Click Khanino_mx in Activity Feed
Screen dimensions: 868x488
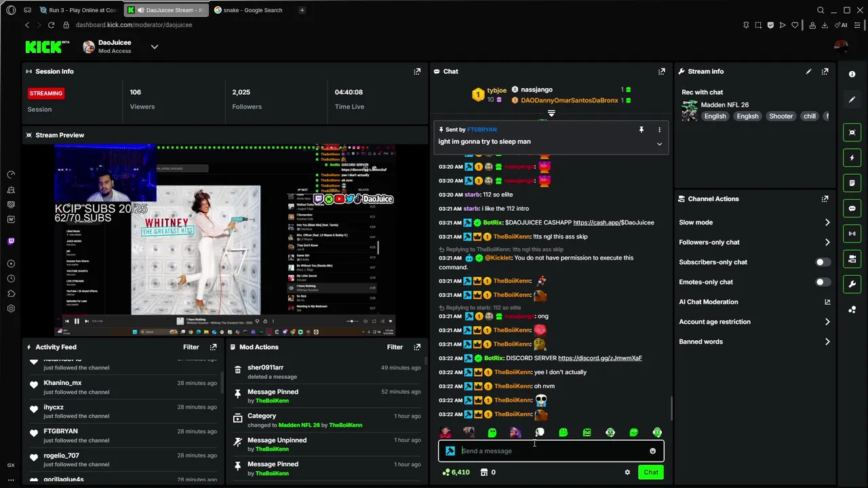62,383
